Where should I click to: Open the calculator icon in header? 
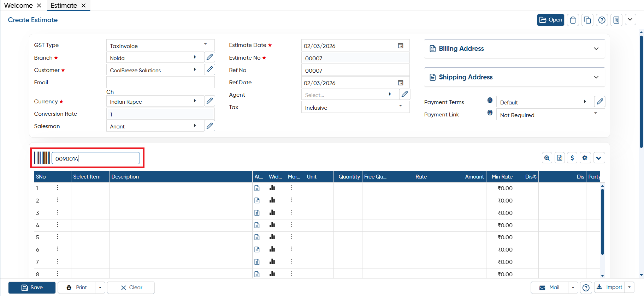point(616,20)
